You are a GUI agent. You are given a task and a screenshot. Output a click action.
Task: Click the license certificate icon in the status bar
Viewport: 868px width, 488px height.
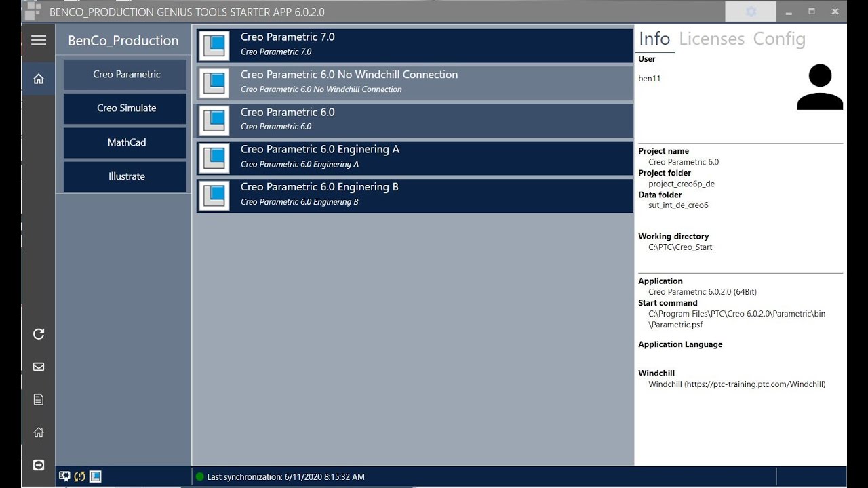pos(65,476)
